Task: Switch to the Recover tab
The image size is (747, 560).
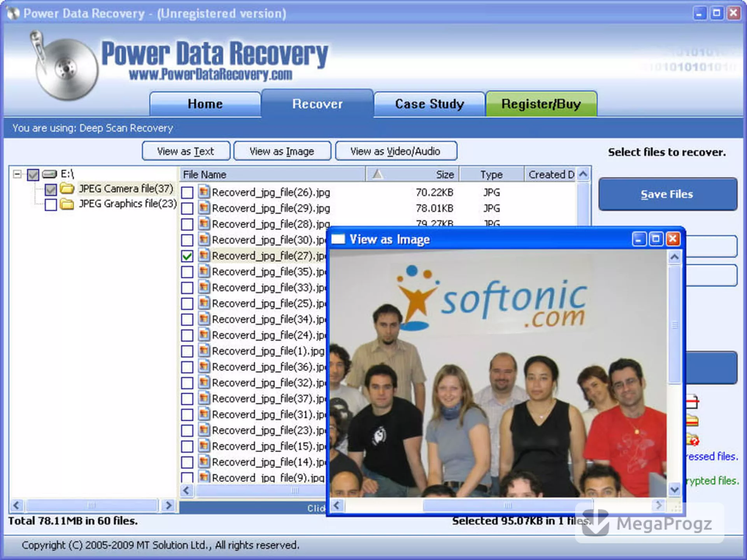Action: click(317, 104)
